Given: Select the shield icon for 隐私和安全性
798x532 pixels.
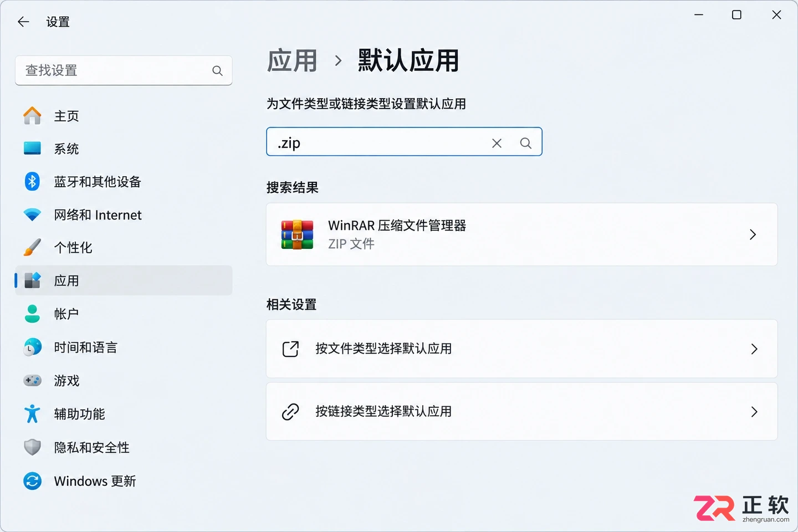Looking at the screenshot, I should pyautogui.click(x=32, y=447).
